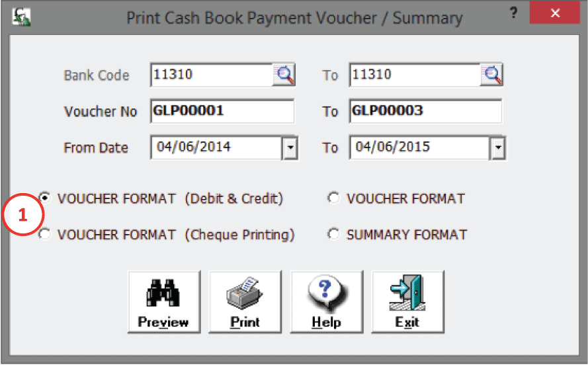The height and width of the screenshot is (365, 588).
Task: Click the Voucher No label
Action: (x=101, y=112)
